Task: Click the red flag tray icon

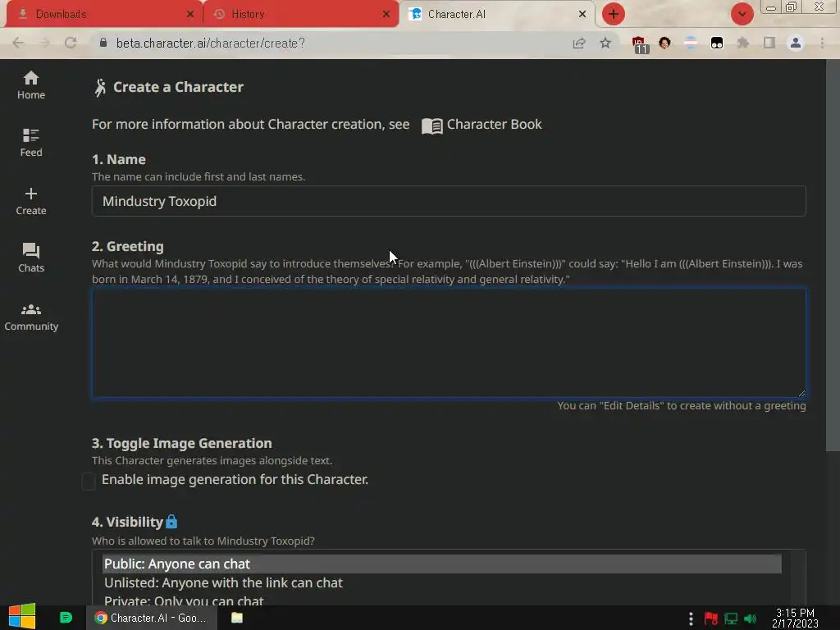Action: 711,619
